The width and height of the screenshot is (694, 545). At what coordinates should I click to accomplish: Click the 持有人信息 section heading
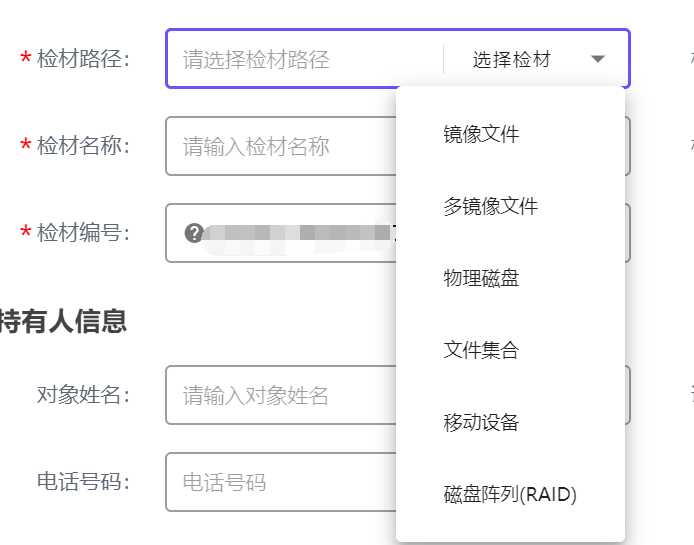pos(63,321)
